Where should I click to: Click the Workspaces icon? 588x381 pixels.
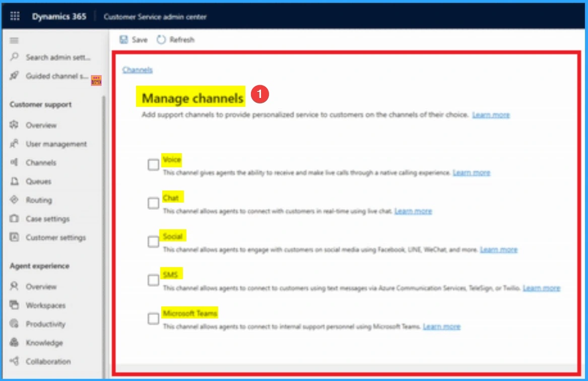click(14, 305)
